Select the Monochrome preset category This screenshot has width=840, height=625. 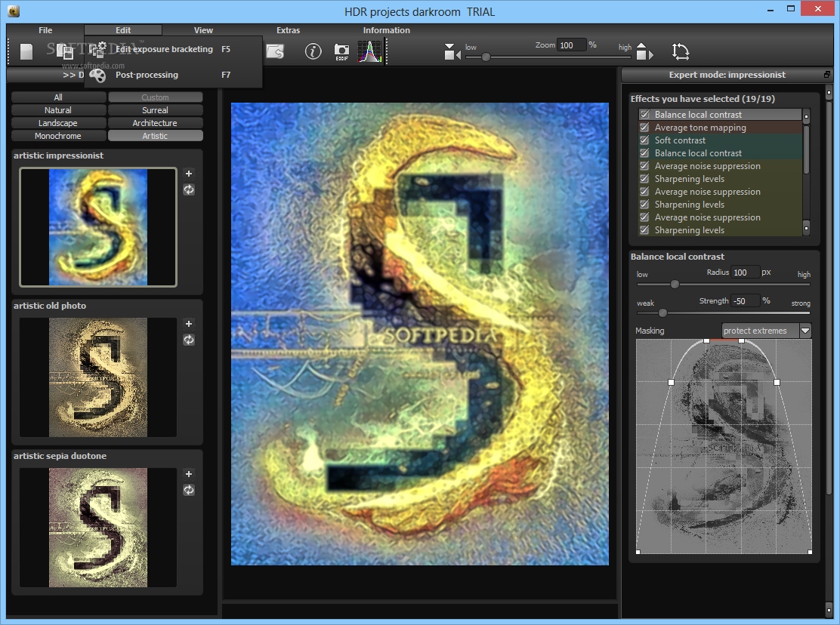(58, 136)
